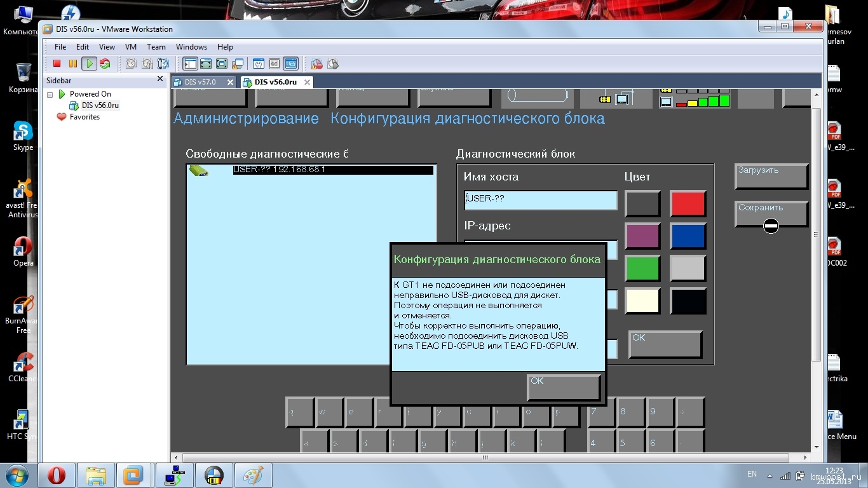Viewport: 868px width, 488px height.
Task: Open Favorites in the sidebar
Action: [85, 117]
